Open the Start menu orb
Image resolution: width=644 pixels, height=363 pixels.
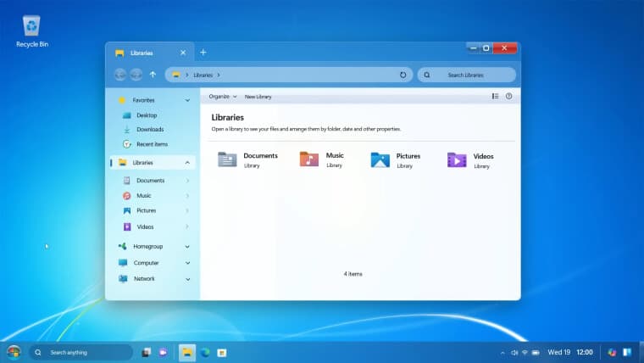(14, 352)
